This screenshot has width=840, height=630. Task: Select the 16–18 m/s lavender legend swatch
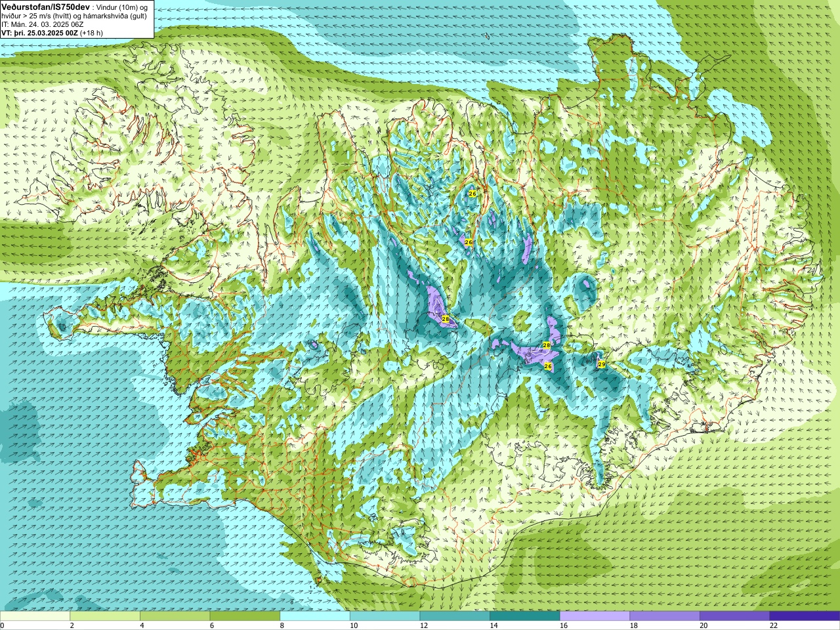[595, 616]
